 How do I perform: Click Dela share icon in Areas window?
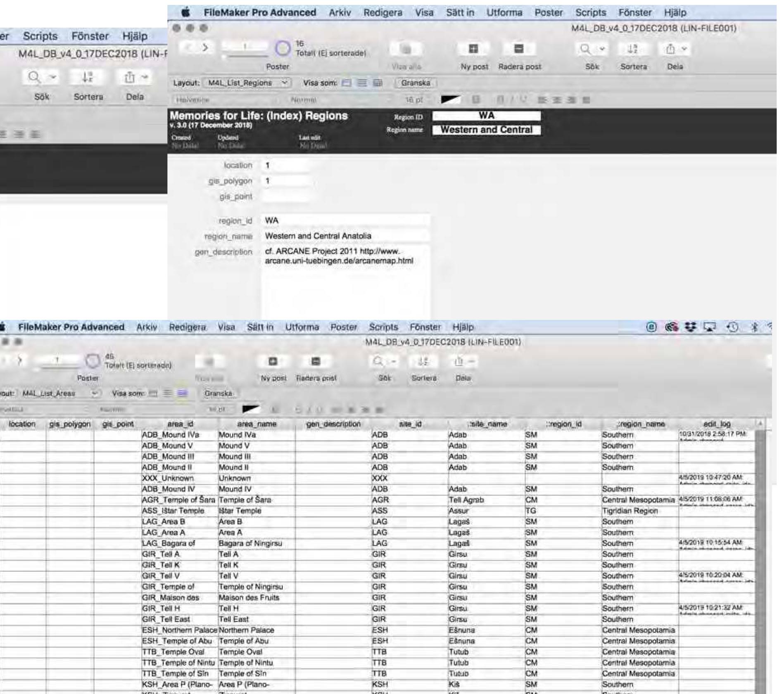click(459, 362)
